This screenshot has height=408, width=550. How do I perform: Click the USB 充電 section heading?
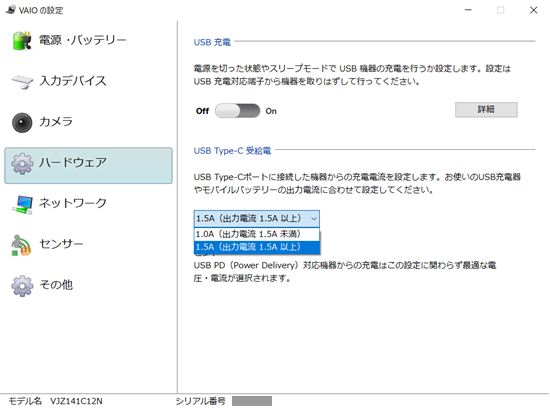[x=212, y=42]
